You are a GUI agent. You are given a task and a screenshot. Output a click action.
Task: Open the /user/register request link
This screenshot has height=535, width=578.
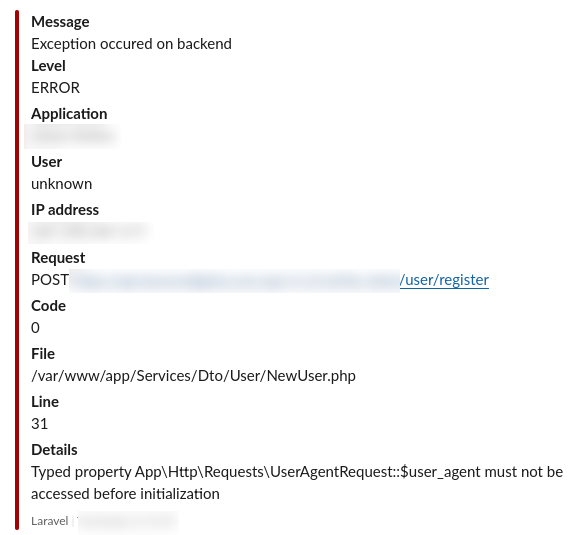pyautogui.click(x=444, y=280)
